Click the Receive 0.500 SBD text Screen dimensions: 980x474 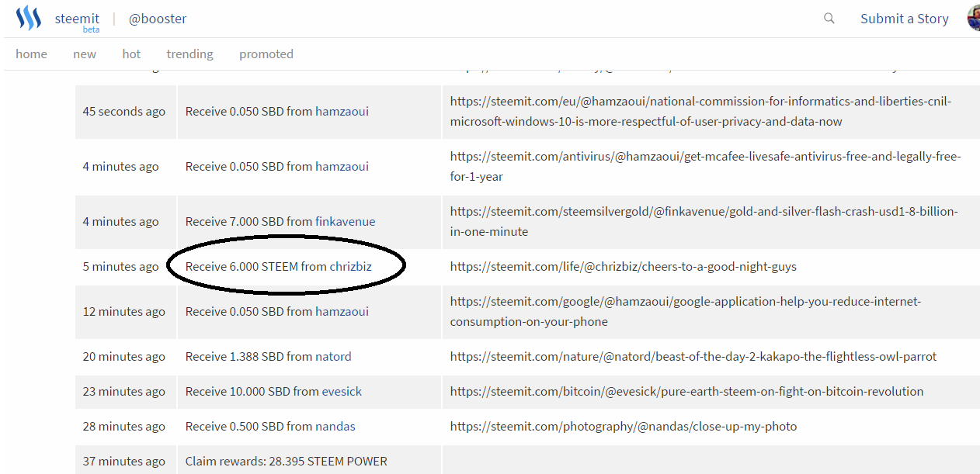(x=235, y=426)
